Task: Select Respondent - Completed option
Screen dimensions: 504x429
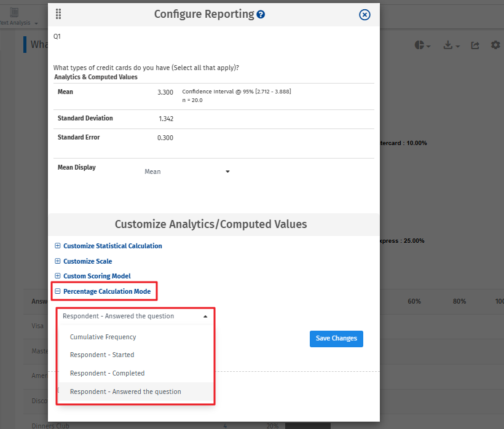Action: pos(107,373)
